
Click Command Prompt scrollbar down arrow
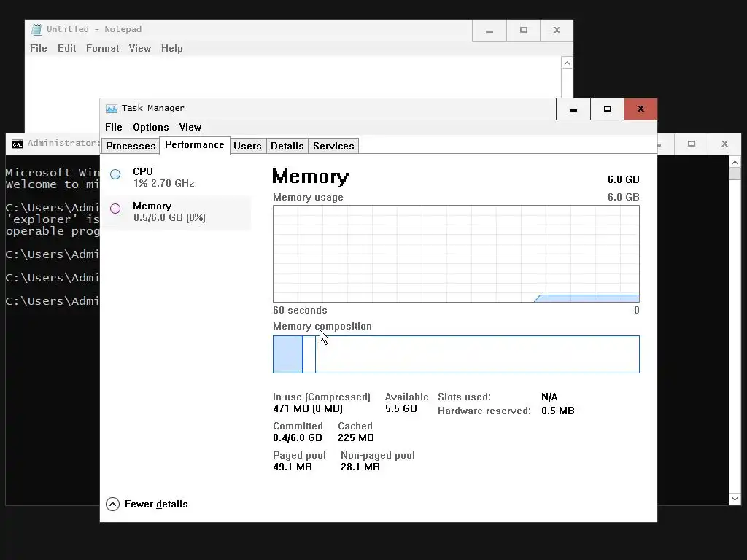735,499
